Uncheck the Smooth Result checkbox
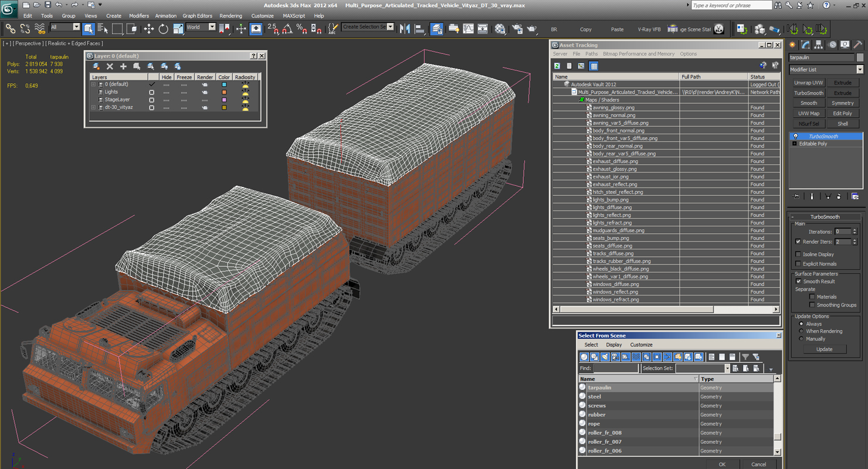Image resolution: width=868 pixels, height=469 pixels. point(798,281)
